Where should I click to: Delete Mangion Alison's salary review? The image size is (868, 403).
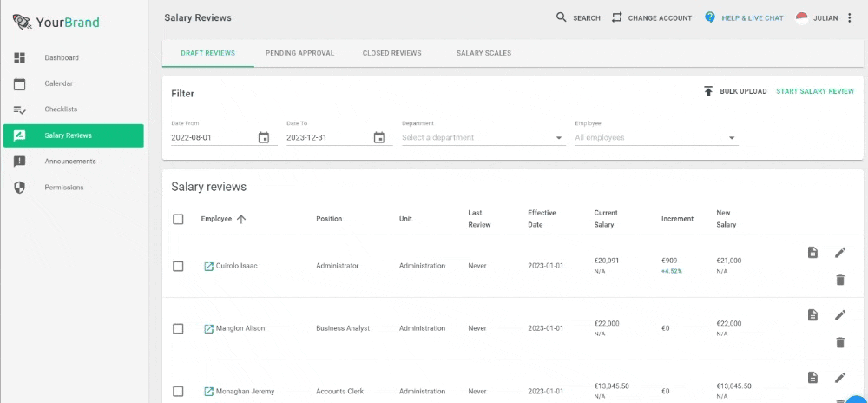[840, 343]
